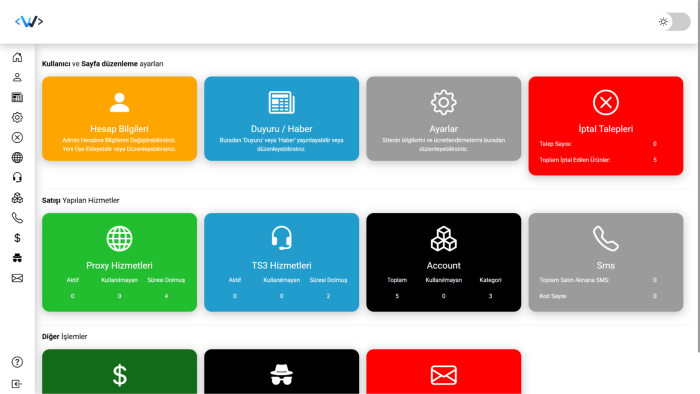700x394 pixels.
Task: Open the Duyuru / Haber card
Action: coord(281,119)
